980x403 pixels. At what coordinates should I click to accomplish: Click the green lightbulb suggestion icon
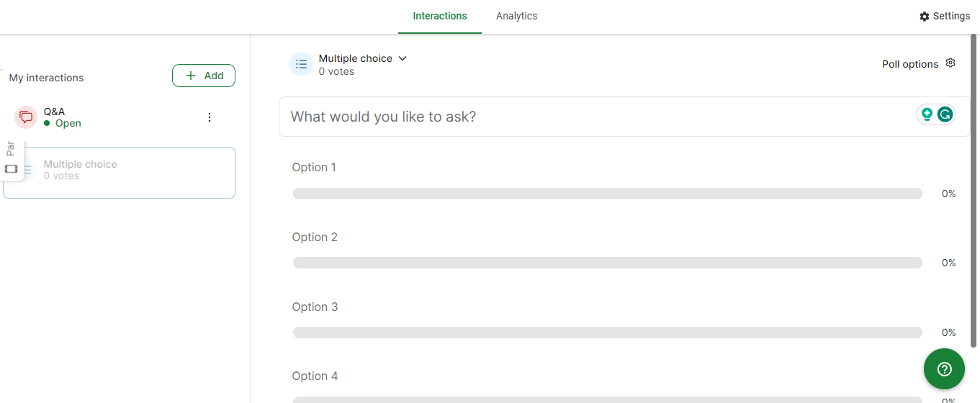point(927,114)
